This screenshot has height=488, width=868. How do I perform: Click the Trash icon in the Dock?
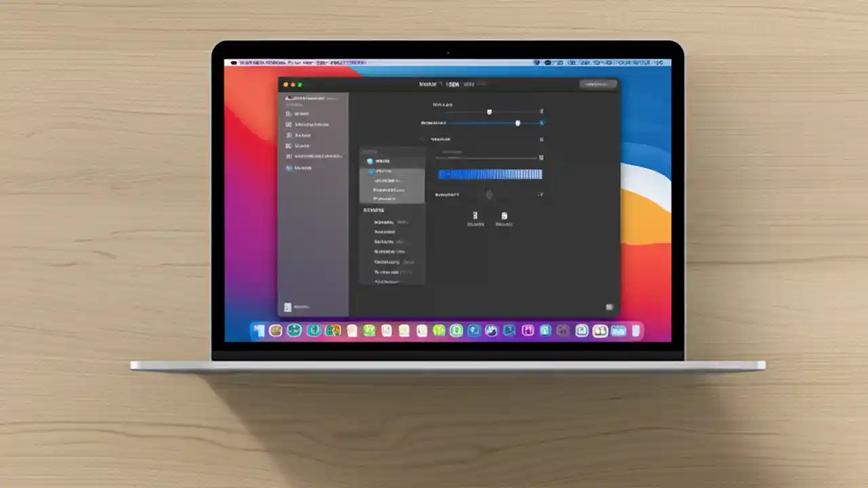pos(635,330)
